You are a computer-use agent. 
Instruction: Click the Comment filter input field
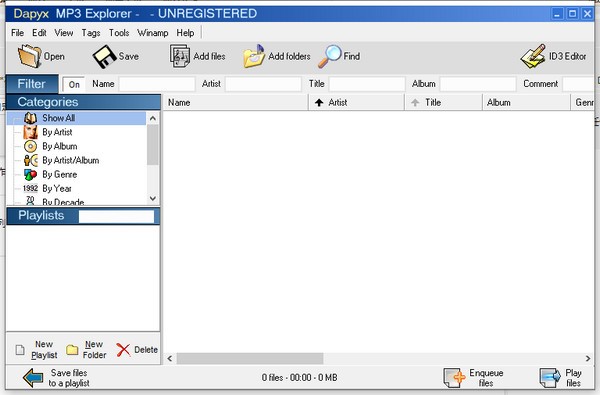click(578, 84)
